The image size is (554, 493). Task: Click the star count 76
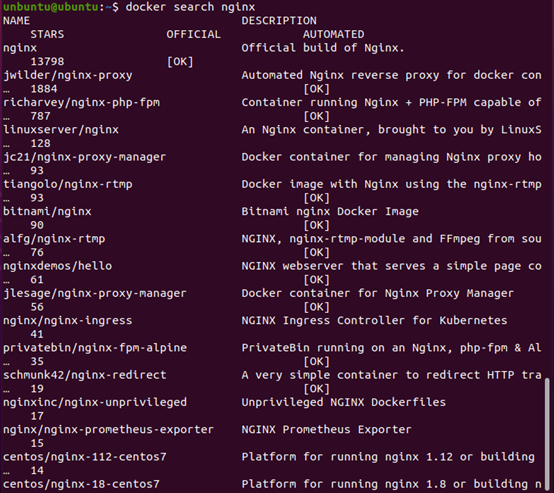pyautogui.click(x=37, y=252)
